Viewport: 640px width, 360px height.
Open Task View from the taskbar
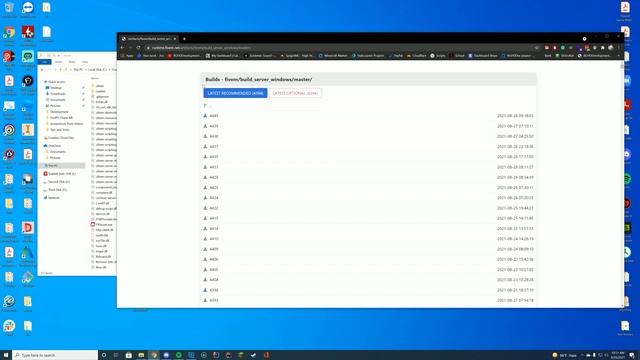click(x=116, y=355)
